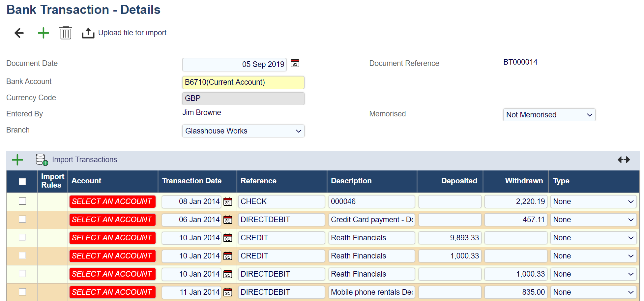Open calendar for 08 Jan 2014 transaction
The height and width of the screenshot is (301, 644).
[x=228, y=202]
